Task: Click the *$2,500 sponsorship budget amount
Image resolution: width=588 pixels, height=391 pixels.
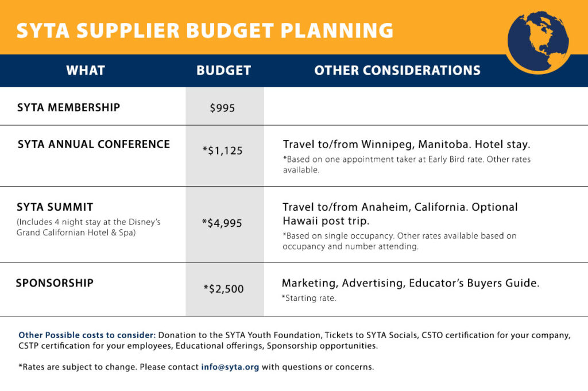Action: pyautogui.click(x=223, y=289)
